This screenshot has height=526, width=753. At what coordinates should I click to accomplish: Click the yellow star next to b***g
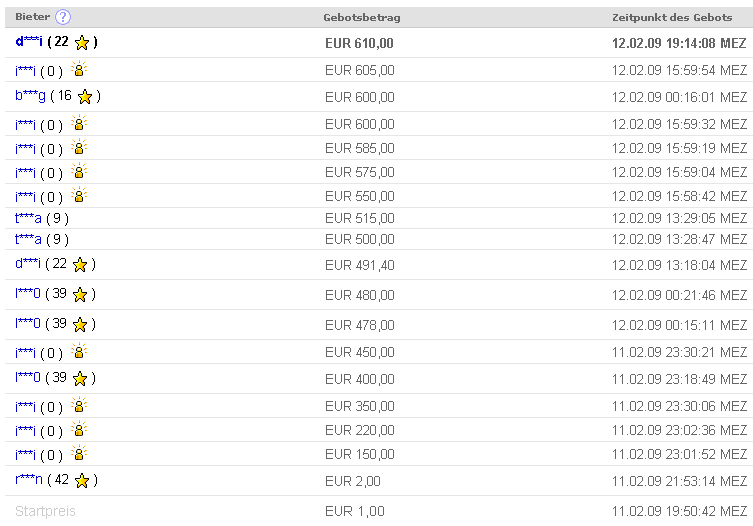click(85, 96)
